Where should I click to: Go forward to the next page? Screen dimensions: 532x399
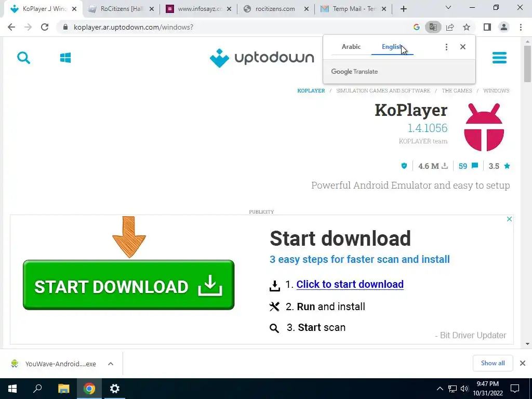coord(28,27)
